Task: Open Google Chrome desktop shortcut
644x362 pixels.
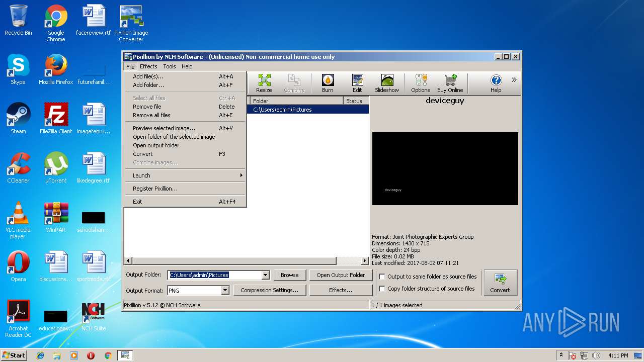Action: coord(56,24)
